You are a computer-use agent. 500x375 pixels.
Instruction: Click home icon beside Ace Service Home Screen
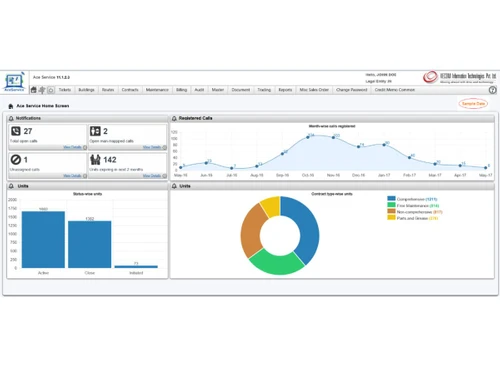point(11,106)
